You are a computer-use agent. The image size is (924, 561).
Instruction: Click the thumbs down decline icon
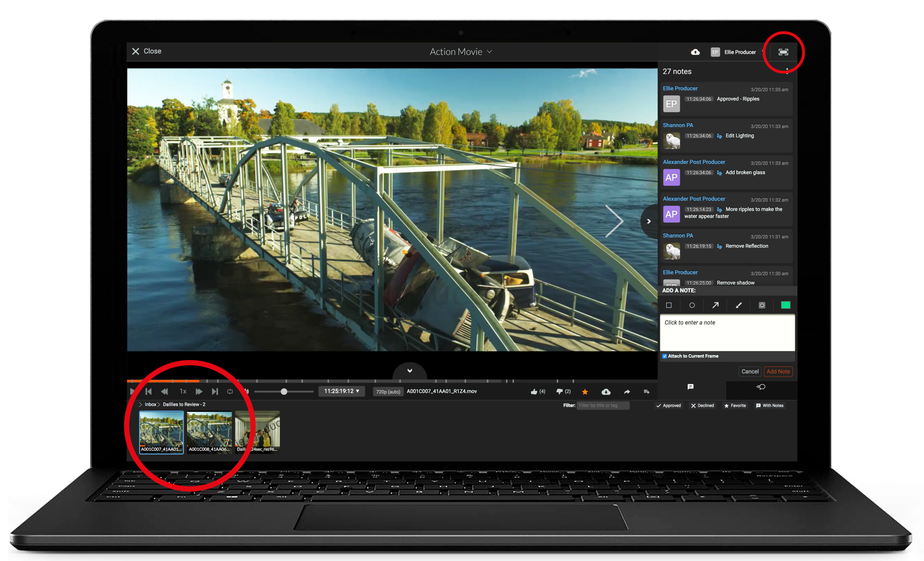coord(559,391)
